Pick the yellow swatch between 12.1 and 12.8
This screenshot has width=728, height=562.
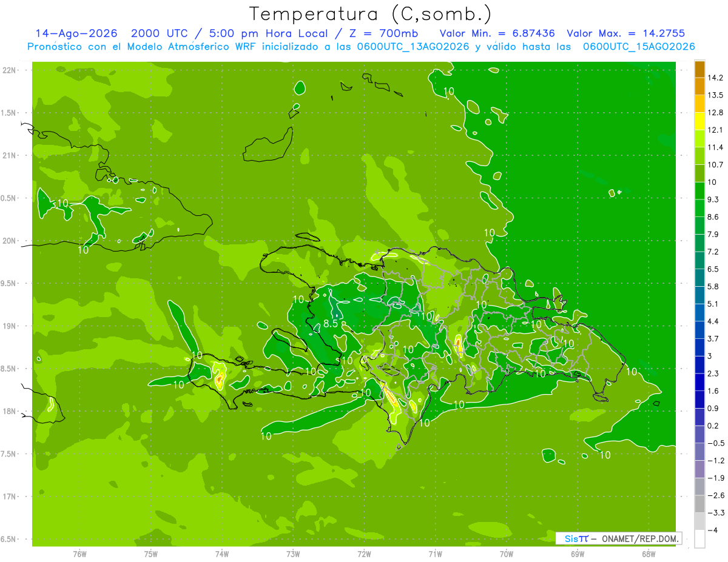click(699, 121)
